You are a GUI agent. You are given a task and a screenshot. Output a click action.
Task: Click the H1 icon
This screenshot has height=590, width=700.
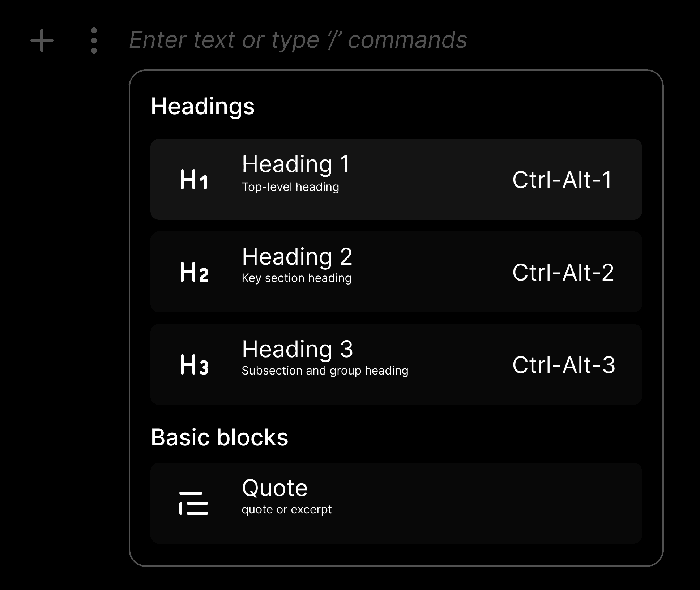[194, 180]
